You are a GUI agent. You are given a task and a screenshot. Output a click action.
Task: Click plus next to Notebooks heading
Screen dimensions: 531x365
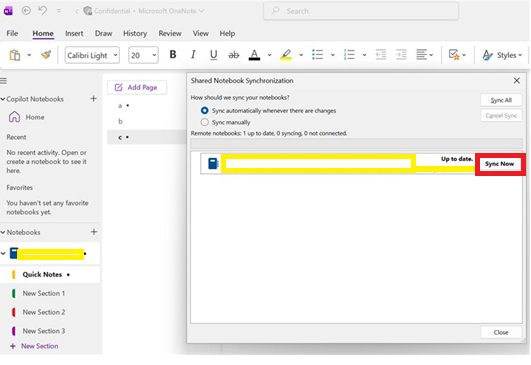click(x=94, y=232)
